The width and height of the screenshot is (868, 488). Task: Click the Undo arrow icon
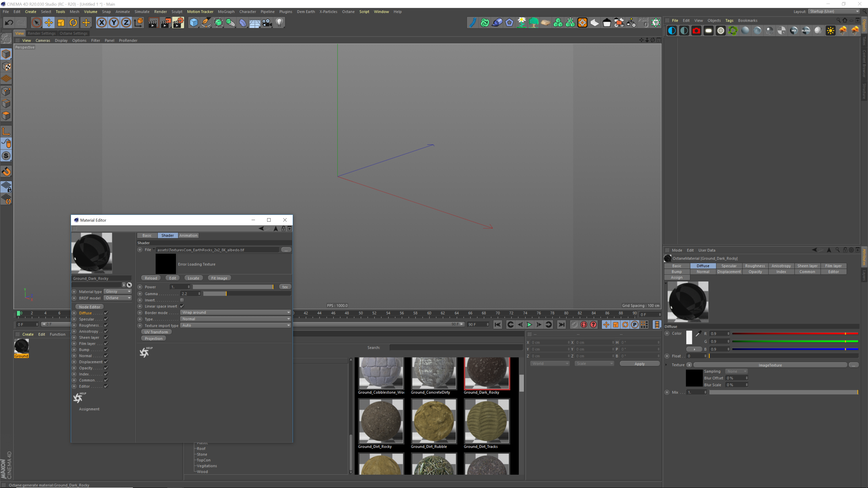pos(9,23)
